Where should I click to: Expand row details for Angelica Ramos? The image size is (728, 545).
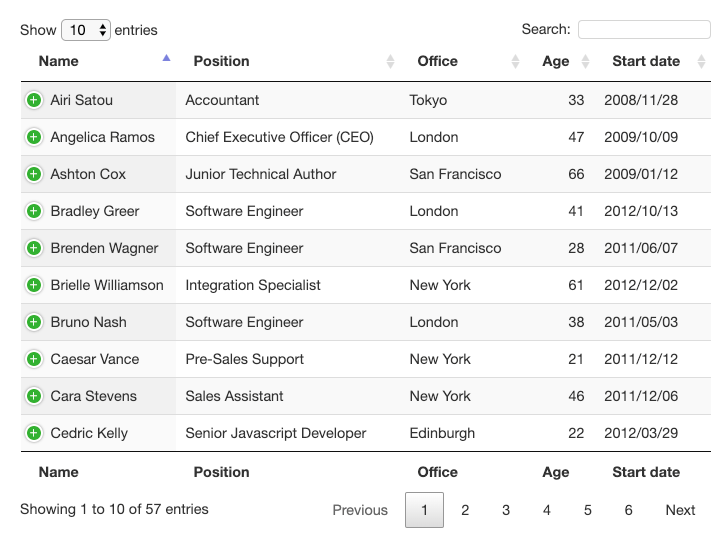pos(33,137)
